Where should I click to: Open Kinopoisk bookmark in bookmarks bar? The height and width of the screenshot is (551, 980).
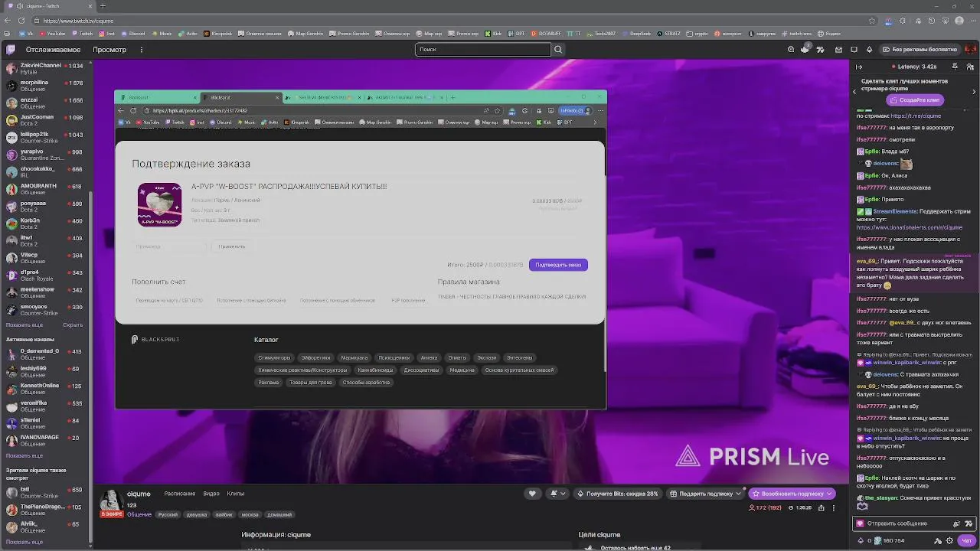click(x=217, y=34)
